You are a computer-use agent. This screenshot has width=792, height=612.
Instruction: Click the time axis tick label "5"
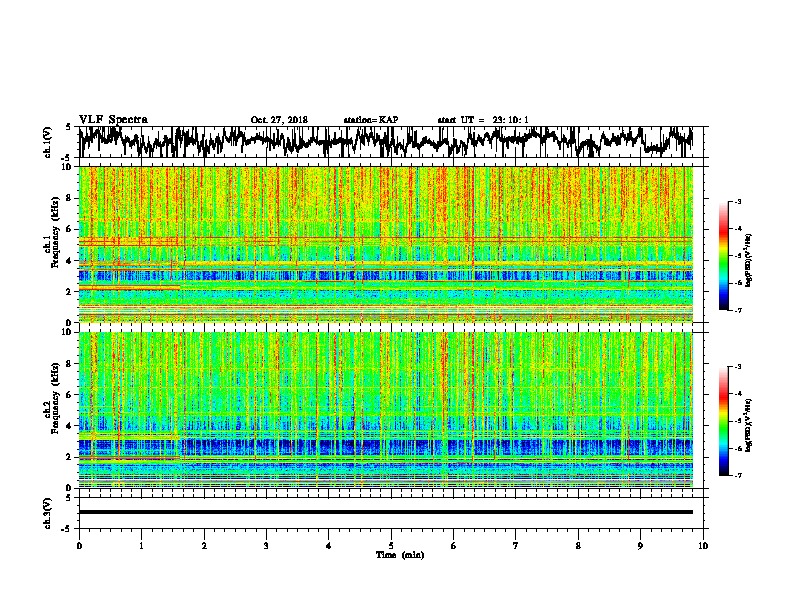pyautogui.click(x=391, y=546)
